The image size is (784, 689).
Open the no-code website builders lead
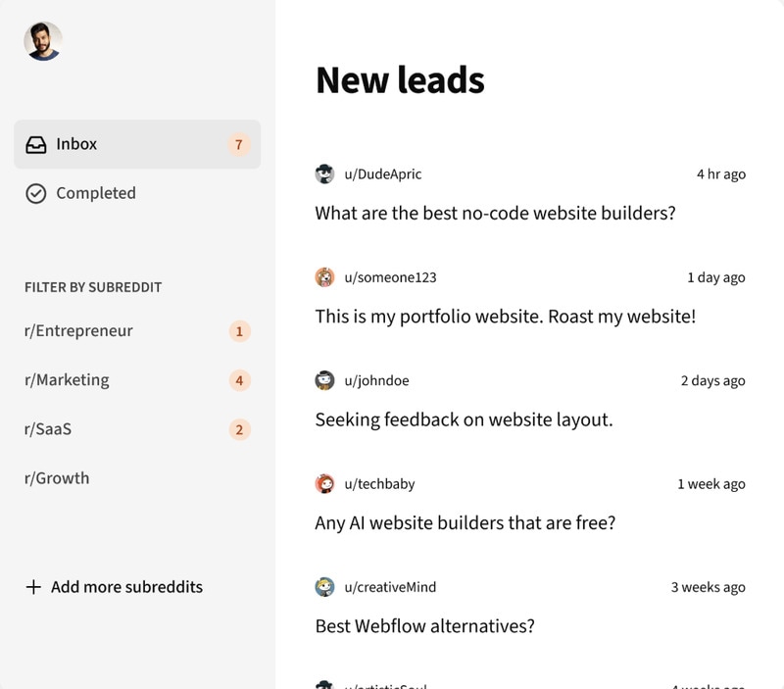tap(495, 213)
